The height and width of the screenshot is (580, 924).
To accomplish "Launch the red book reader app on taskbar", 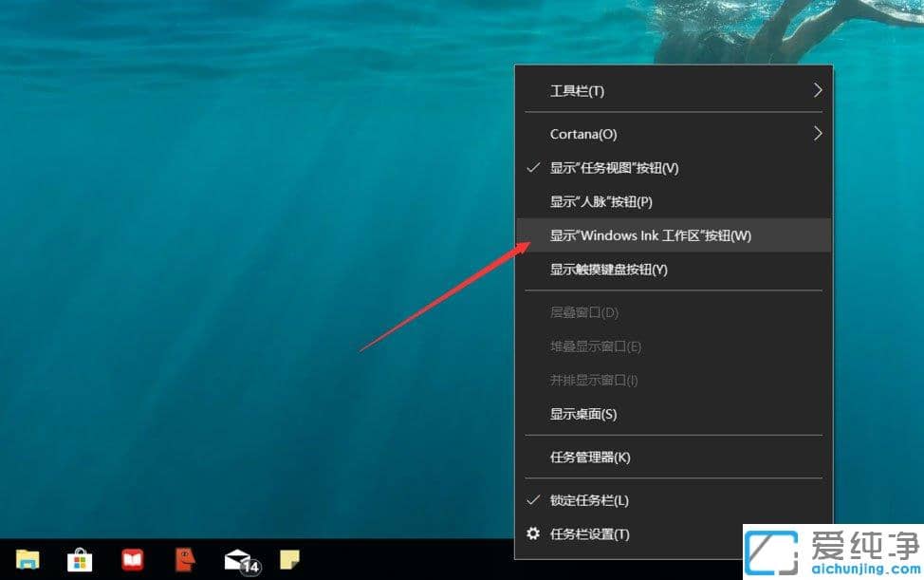I will click(133, 560).
